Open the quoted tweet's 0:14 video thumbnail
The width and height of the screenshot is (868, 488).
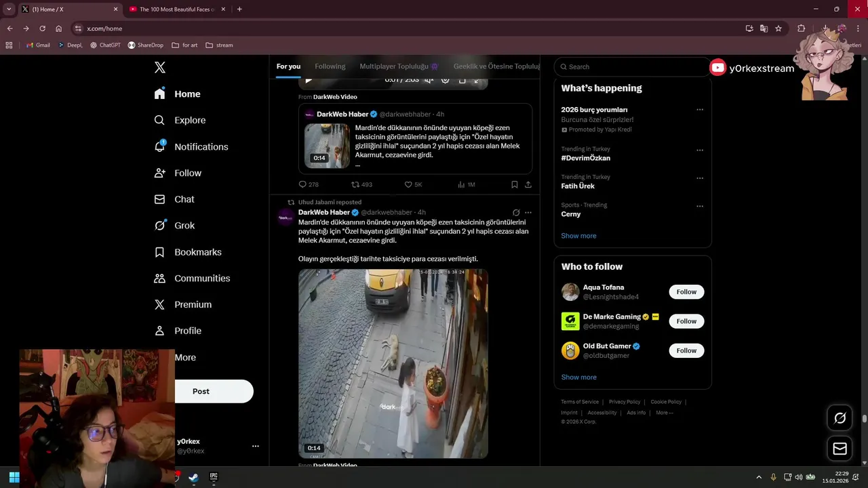(327, 146)
